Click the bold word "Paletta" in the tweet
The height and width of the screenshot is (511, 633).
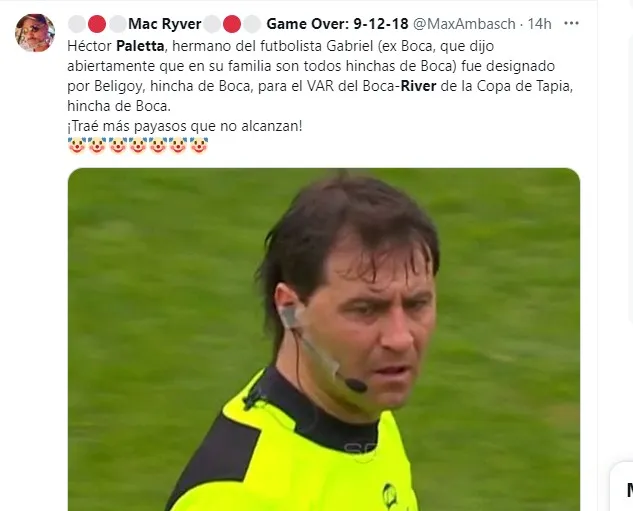coord(140,46)
